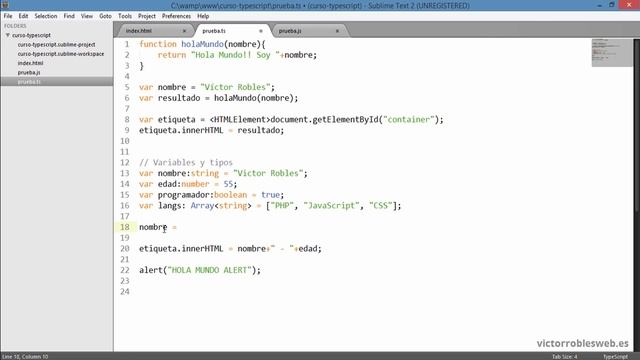Open the File menu
Viewport: 640px width, 360px height.
click(8, 16)
